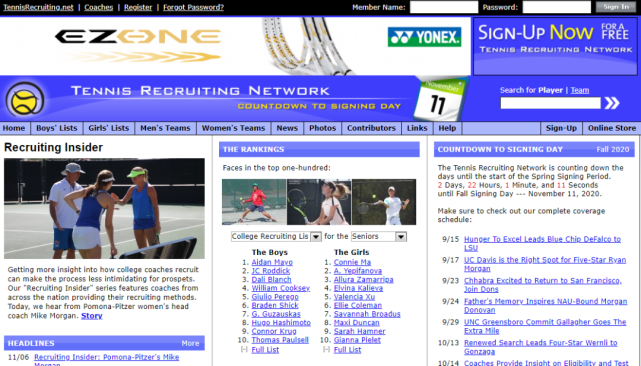The width and height of the screenshot is (641, 366).
Task: Click the Sign-Up Now free banner
Action: [x=555, y=46]
